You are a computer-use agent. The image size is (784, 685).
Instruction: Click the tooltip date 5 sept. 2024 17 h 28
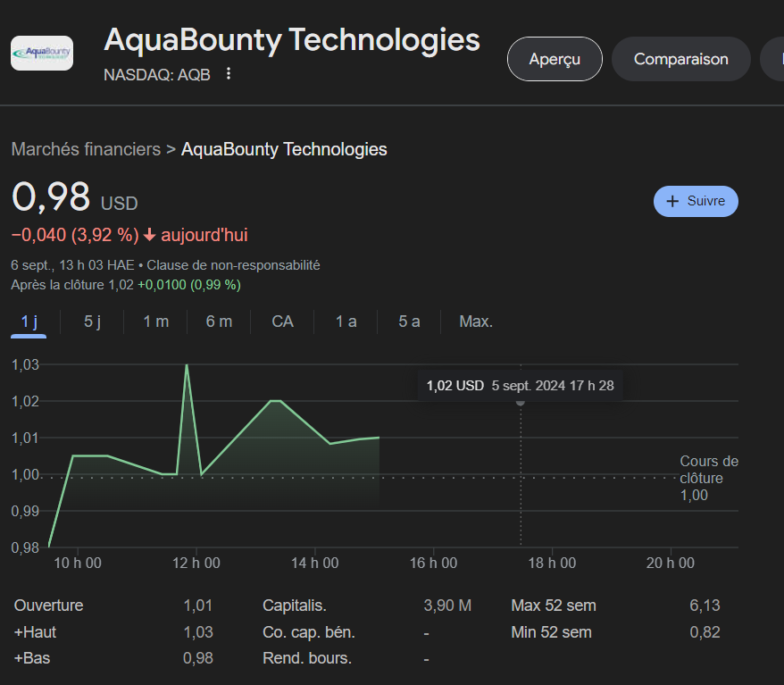553,386
